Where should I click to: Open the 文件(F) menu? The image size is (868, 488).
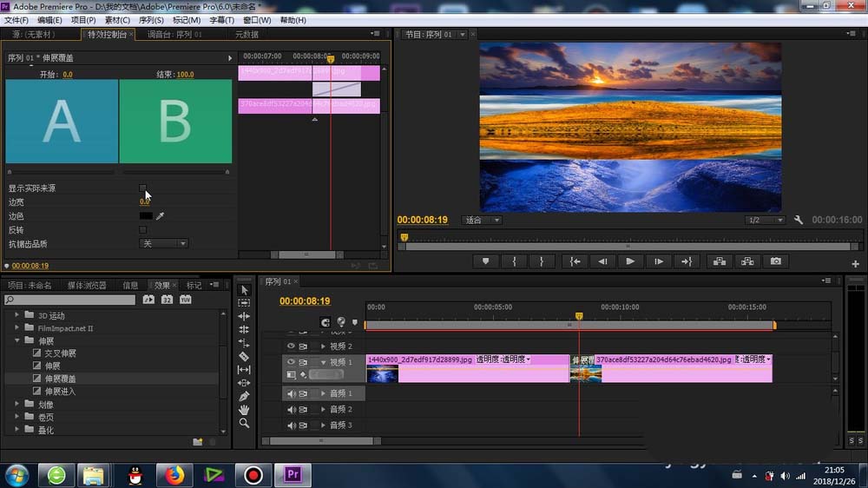tap(16, 20)
